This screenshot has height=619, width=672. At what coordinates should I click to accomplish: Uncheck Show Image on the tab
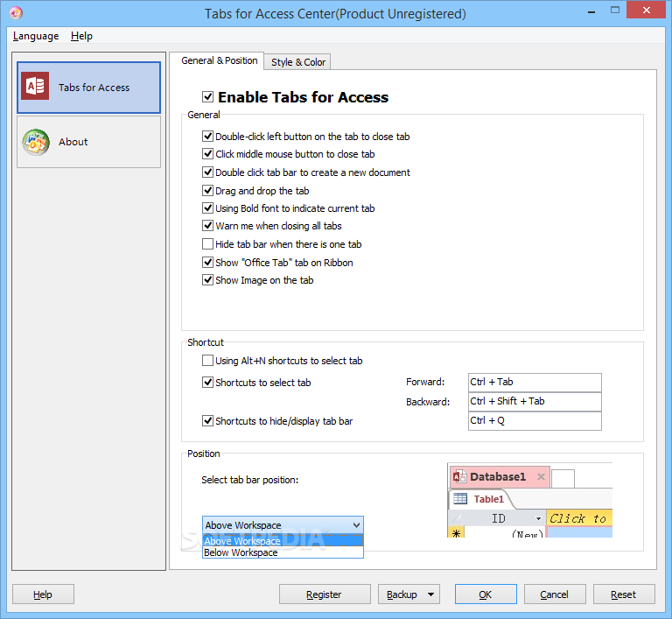[208, 280]
